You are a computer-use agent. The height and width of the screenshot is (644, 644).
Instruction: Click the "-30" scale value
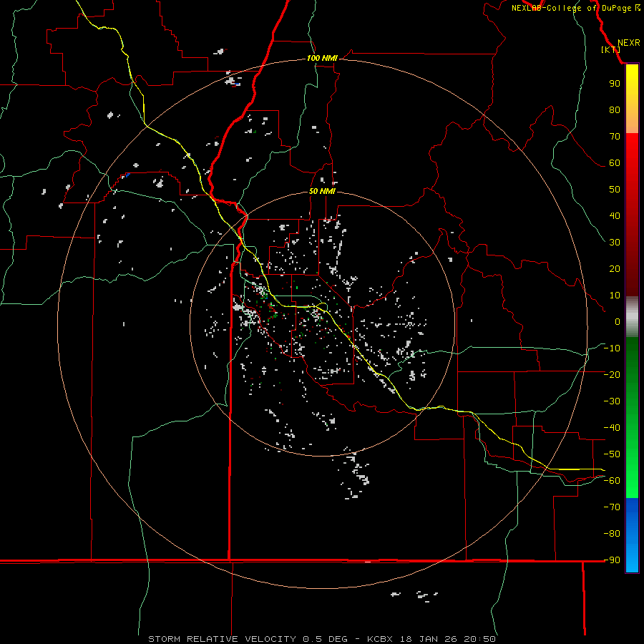(612, 401)
